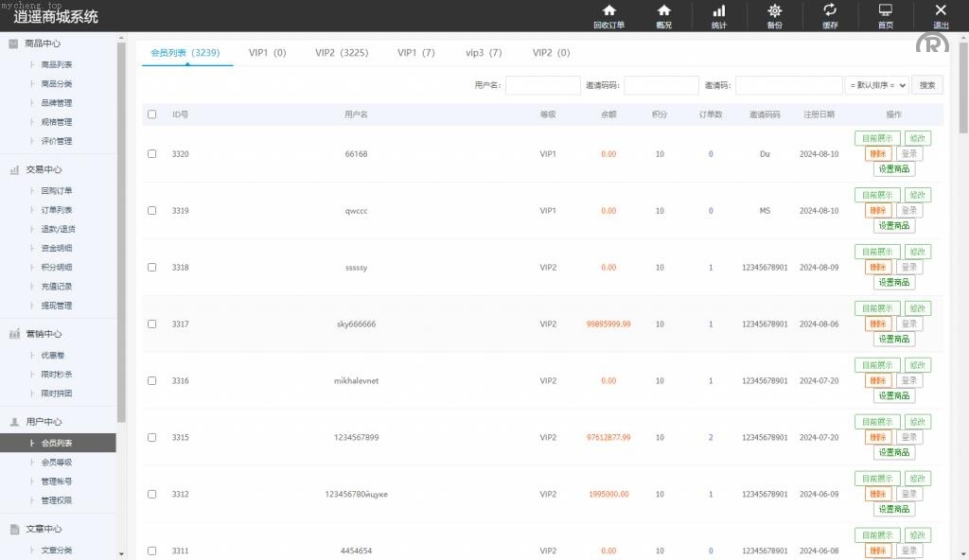Open the 默认排序 sort dropdown
This screenshot has height=560, width=969.
(x=877, y=85)
